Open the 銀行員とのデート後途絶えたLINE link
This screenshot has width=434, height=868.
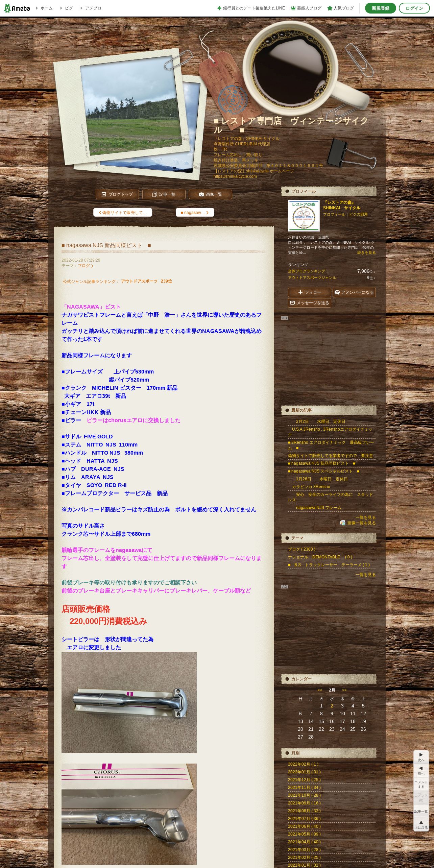[x=251, y=8]
